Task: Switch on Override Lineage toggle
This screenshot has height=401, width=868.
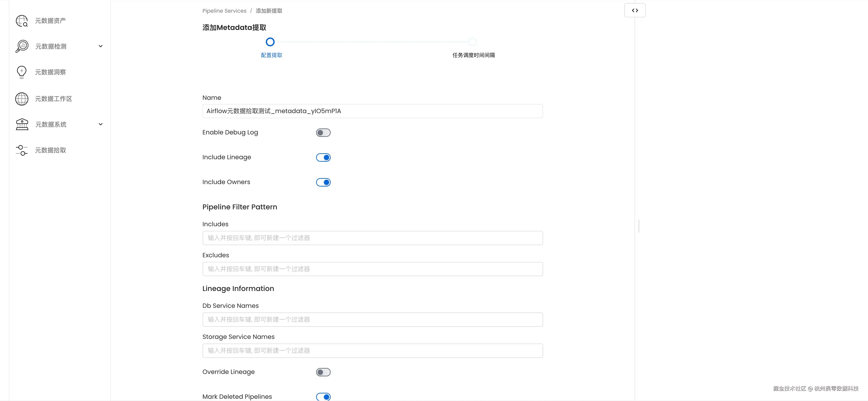Action: 323,372
